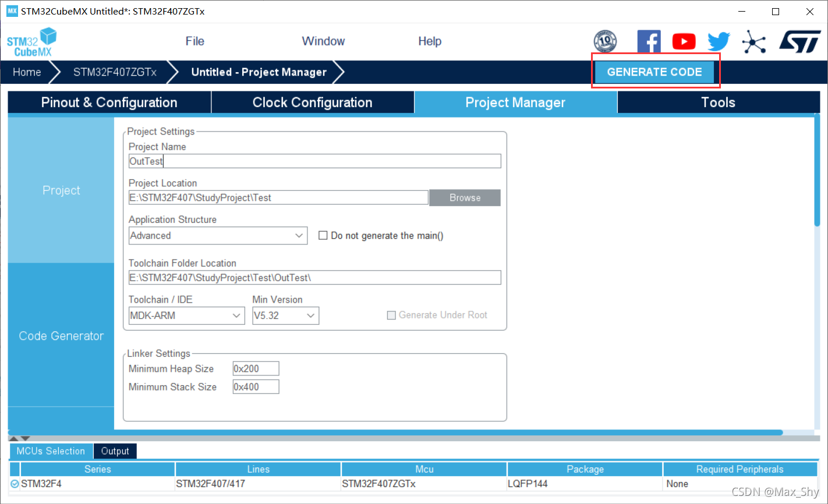Image resolution: width=828 pixels, height=504 pixels.
Task: Go to Home breadcrumb
Action: click(27, 72)
